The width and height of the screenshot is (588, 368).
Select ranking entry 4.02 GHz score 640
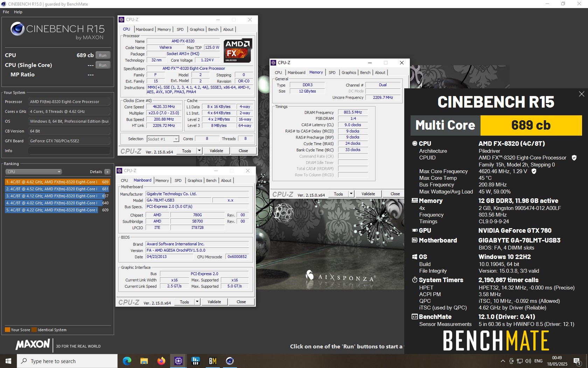pyautogui.click(x=57, y=203)
